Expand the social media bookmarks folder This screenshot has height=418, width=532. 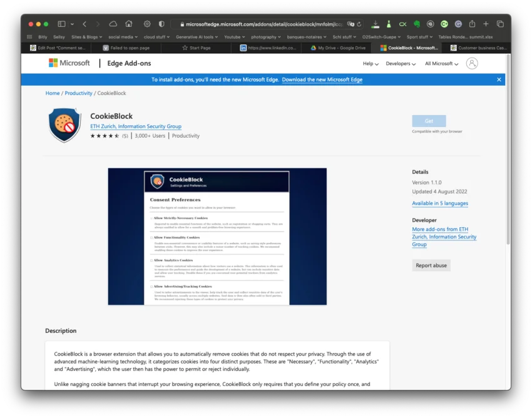coord(123,37)
